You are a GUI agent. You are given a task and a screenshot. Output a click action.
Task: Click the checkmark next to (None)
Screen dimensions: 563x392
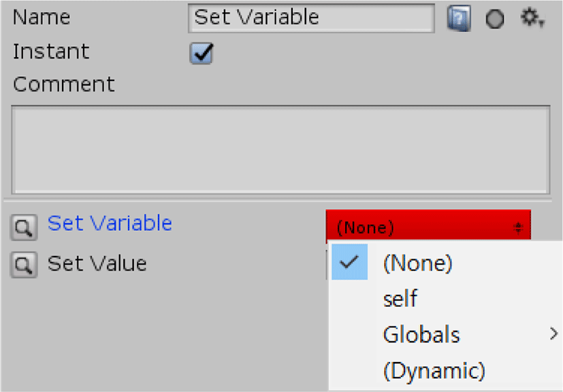coord(349,262)
